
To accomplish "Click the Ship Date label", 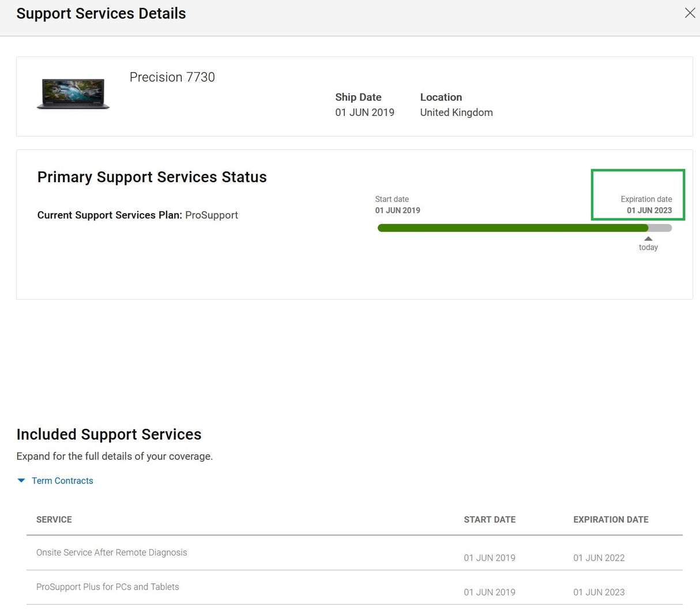I will [x=358, y=97].
